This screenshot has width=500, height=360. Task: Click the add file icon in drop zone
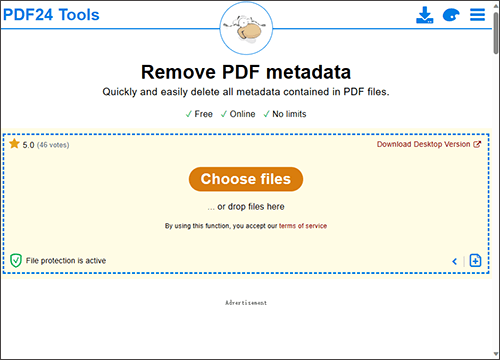(x=475, y=260)
